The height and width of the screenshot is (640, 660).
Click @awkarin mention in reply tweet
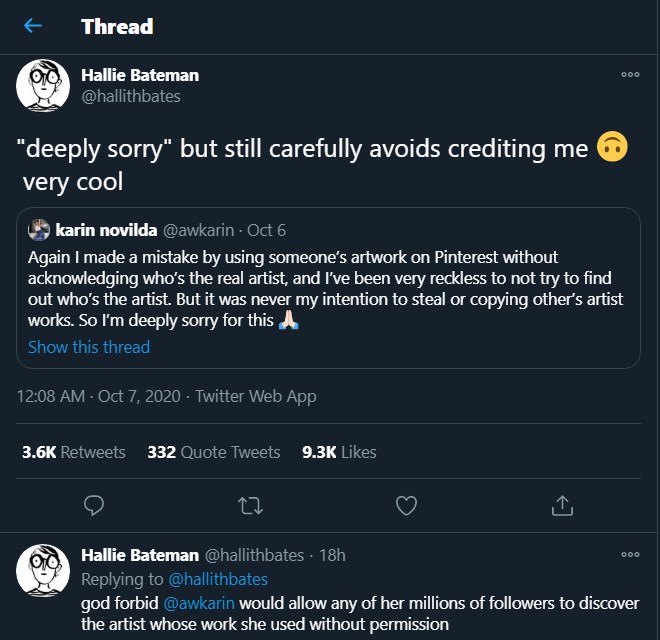tap(193, 603)
